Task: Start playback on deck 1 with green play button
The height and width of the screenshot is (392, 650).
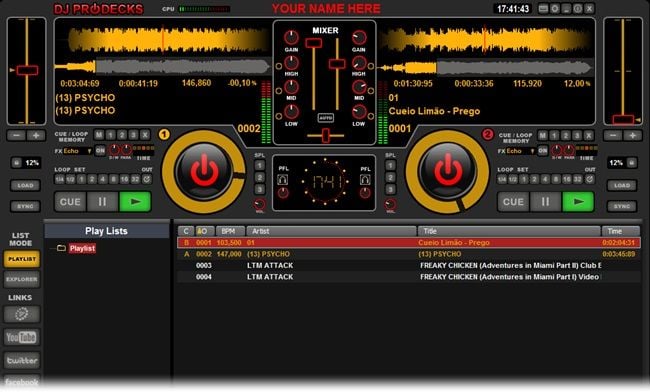Action: click(x=135, y=202)
